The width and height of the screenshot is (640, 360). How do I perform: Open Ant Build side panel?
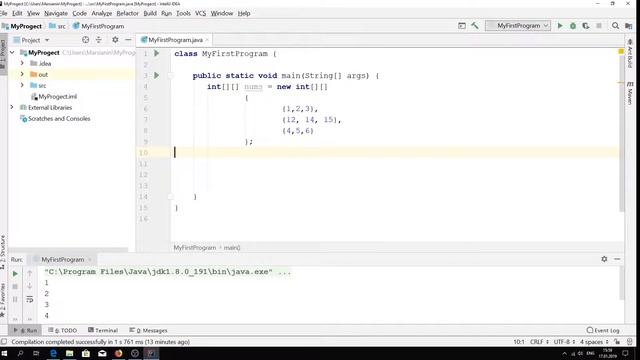(x=629, y=53)
